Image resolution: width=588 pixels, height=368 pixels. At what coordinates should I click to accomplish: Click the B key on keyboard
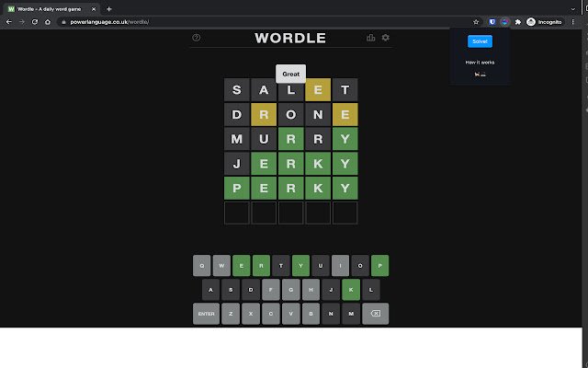point(311,314)
